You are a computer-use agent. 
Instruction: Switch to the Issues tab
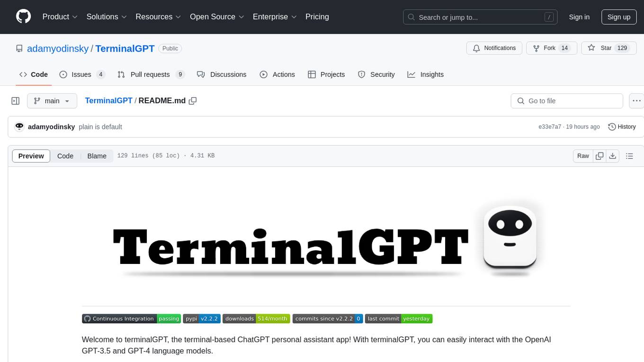pos(82,74)
